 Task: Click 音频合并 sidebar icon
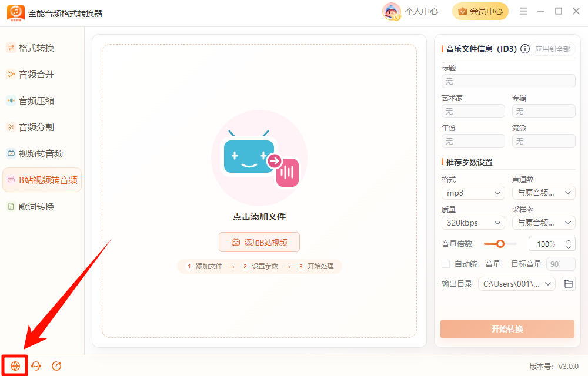11,74
